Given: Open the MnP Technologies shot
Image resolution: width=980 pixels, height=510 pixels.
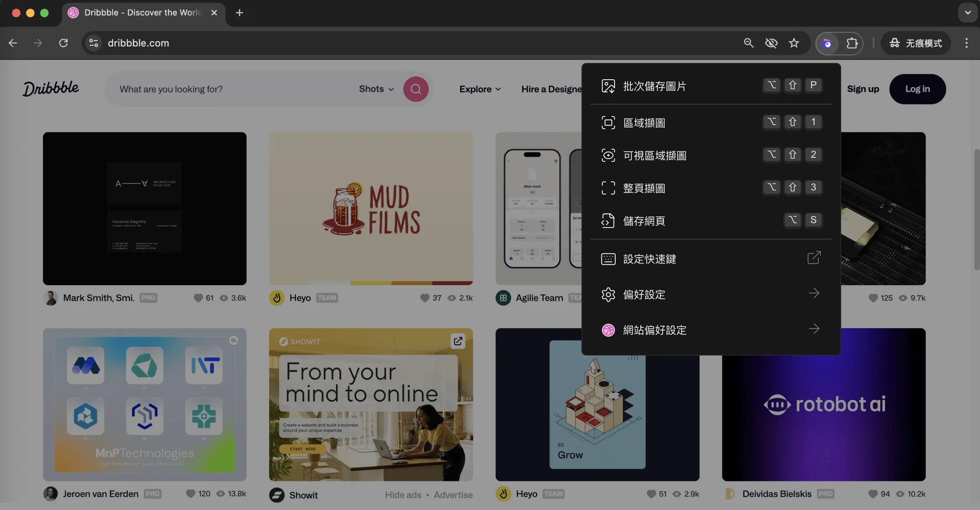Looking at the screenshot, I should (145, 405).
